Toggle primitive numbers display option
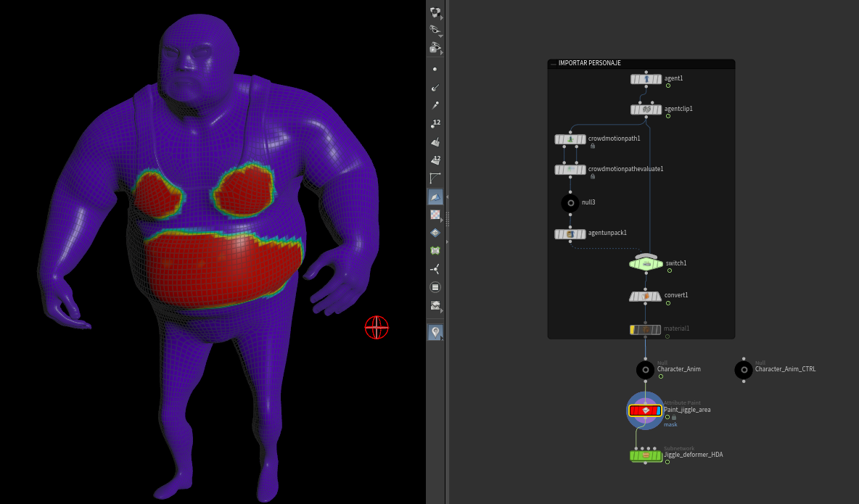Screen dimensions: 859x504 click(435, 160)
